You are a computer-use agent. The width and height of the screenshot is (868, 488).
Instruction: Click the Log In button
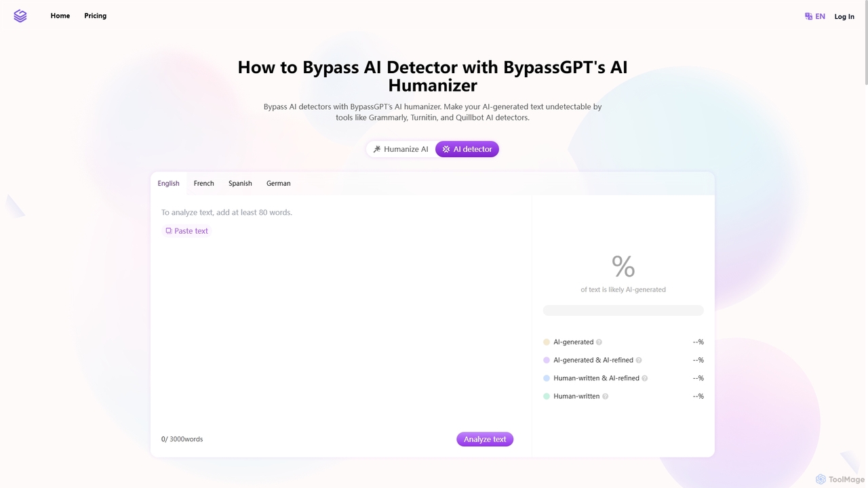844,16
